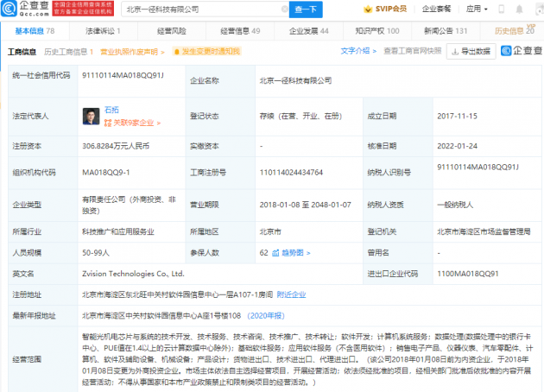Click the mobile phone icon in header
544x392 pixels.
tap(501, 9)
